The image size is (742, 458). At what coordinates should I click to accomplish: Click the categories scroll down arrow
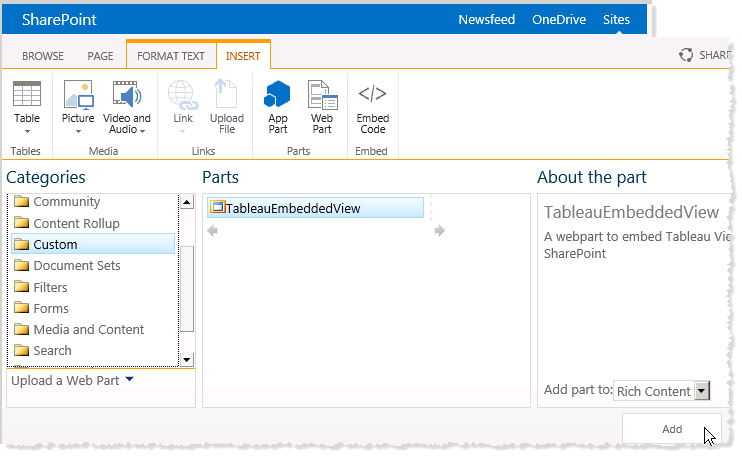click(x=187, y=360)
